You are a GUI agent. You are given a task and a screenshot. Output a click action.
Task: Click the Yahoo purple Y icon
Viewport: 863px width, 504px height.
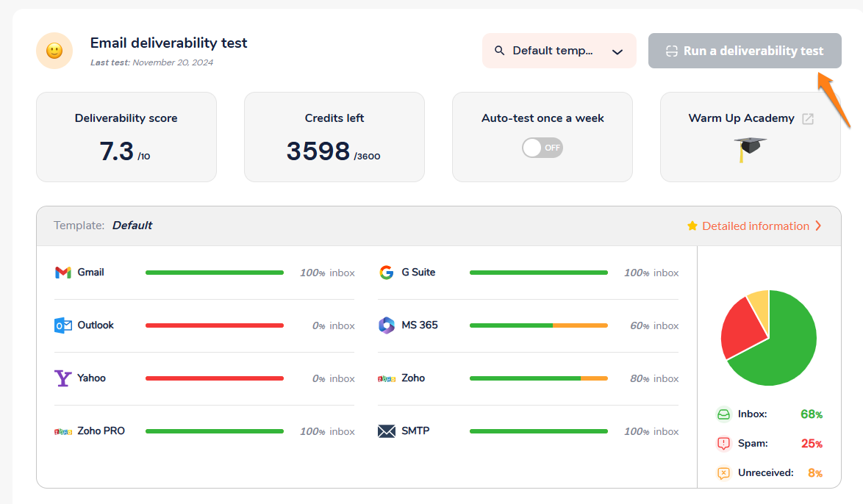[63, 378]
